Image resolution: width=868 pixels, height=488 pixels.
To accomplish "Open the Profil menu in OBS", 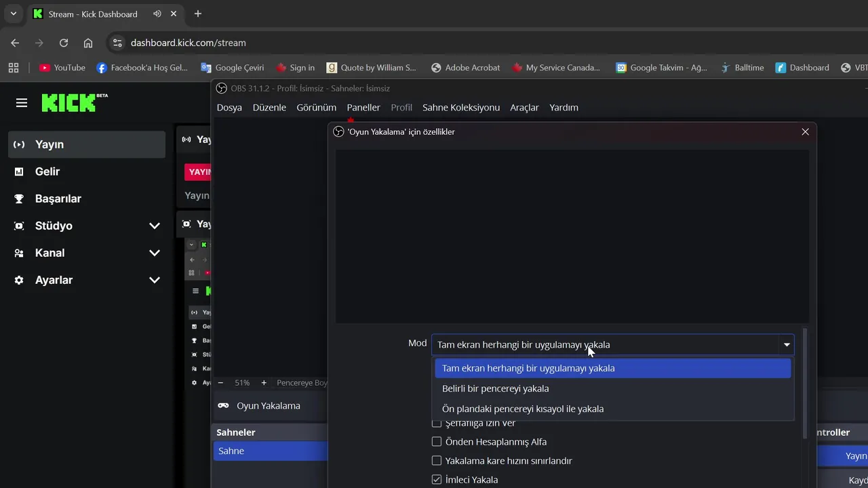I will (401, 107).
